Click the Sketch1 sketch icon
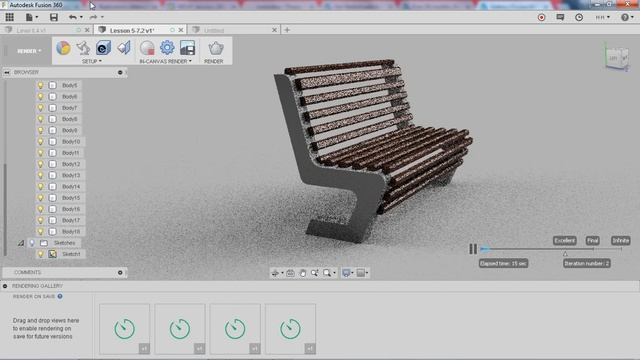The height and width of the screenshot is (360, 640). (53, 254)
